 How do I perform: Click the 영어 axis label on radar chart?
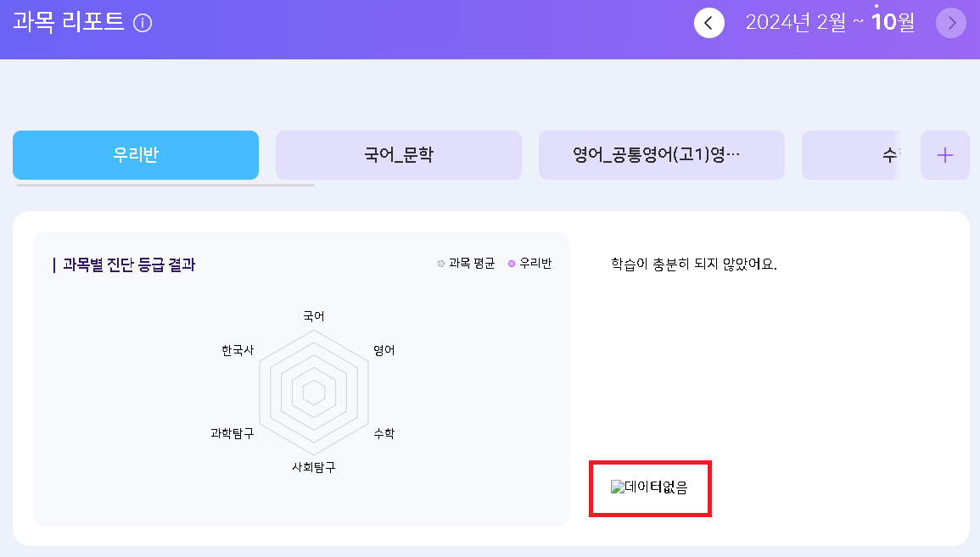tap(384, 350)
